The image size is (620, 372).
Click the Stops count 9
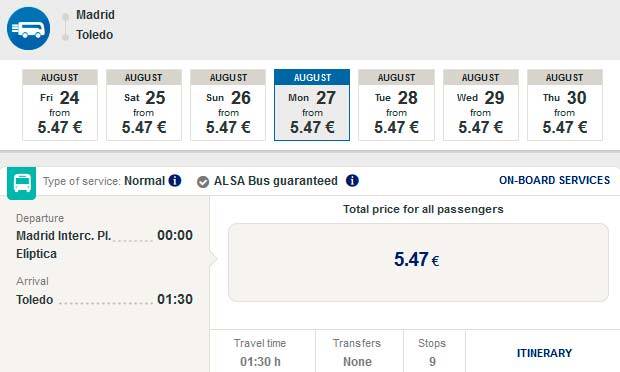tap(432, 361)
